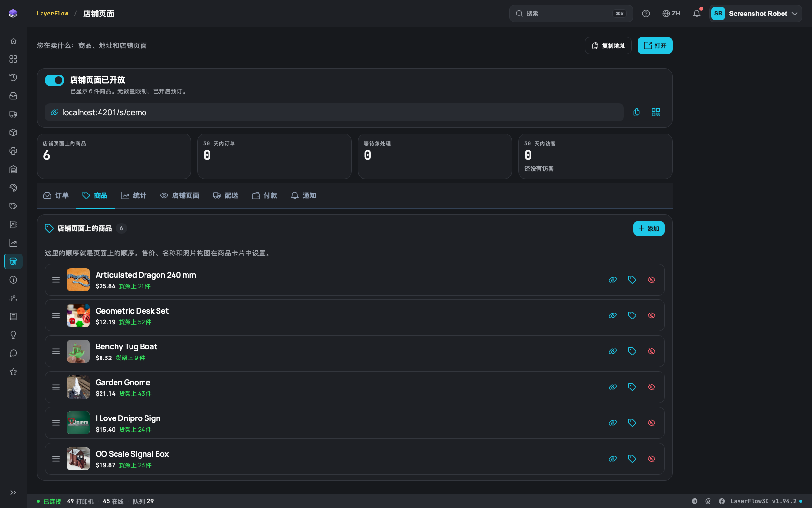Screen dimensions: 812x508
Task: Copy link for Articulated Dragon 240 mm
Action: [x=613, y=280]
